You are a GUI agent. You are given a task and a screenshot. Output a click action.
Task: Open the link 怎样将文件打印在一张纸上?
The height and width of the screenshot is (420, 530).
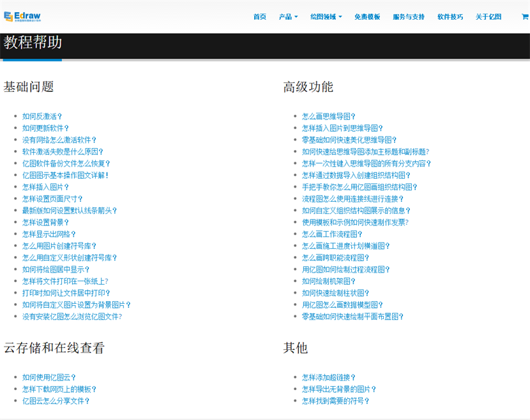pyautogui.click(x=65, y=281)
